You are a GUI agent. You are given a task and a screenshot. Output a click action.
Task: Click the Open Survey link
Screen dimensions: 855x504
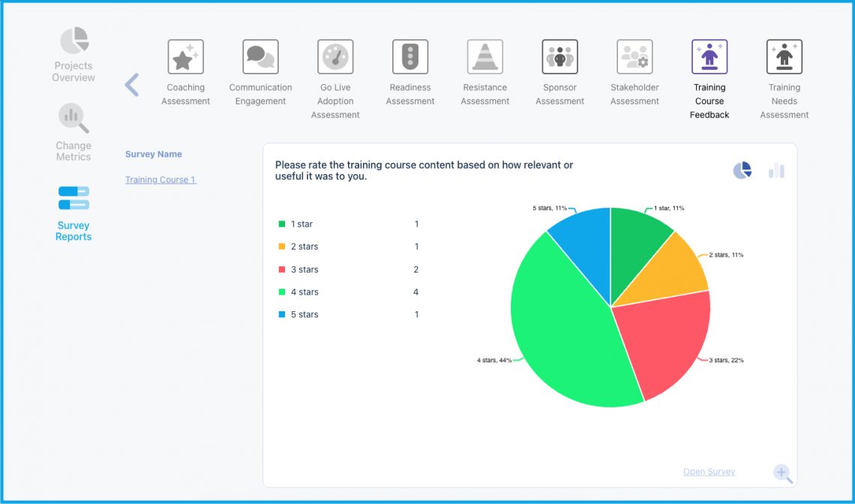coord(709,471)
